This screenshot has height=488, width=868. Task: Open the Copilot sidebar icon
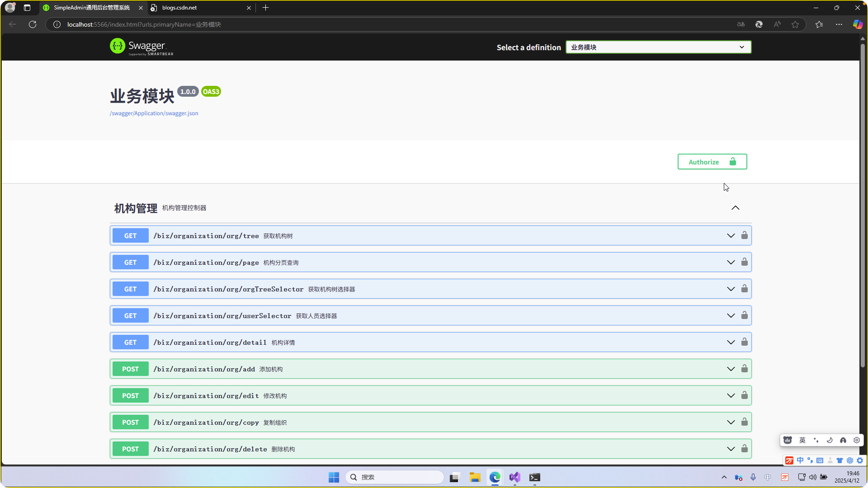pos(857,24)
